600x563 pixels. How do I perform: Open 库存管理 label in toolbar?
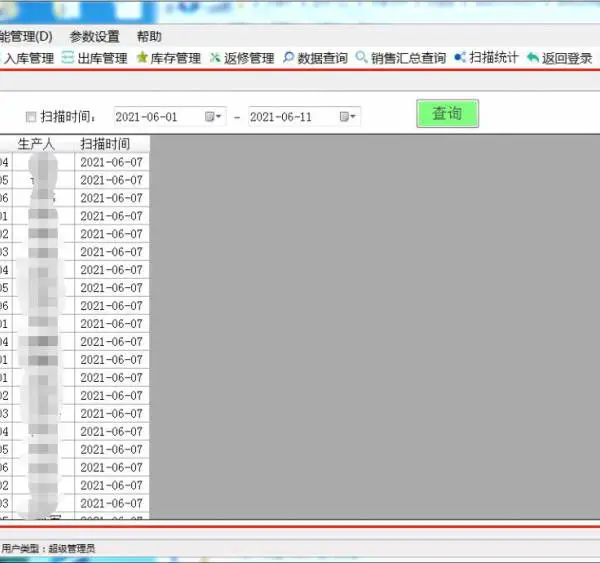175,58
